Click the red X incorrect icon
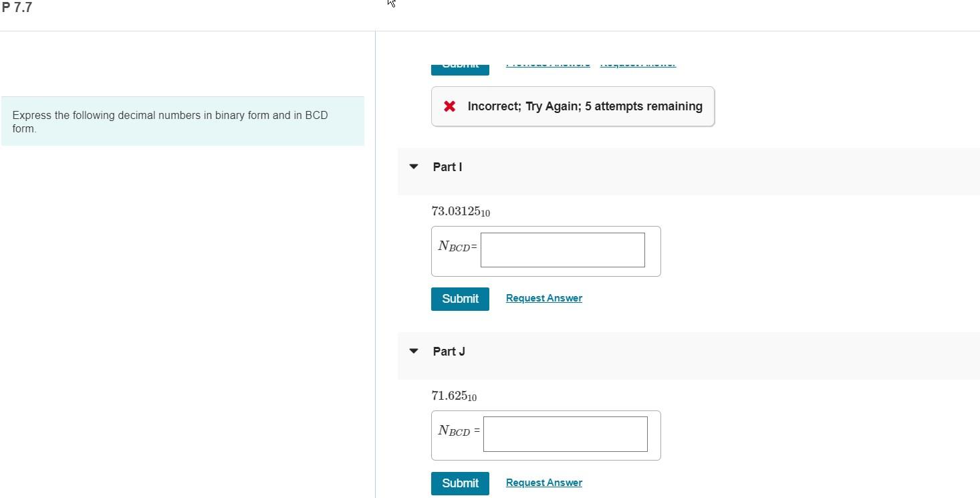 pyautogui.click(x=451, y=106)
